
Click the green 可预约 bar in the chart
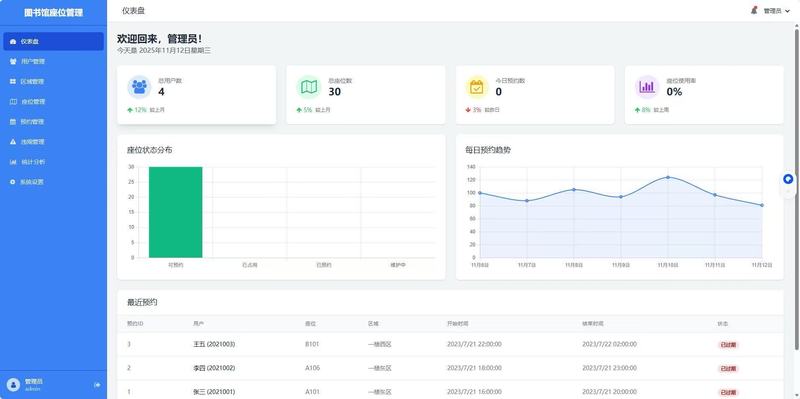pos(176,212)
